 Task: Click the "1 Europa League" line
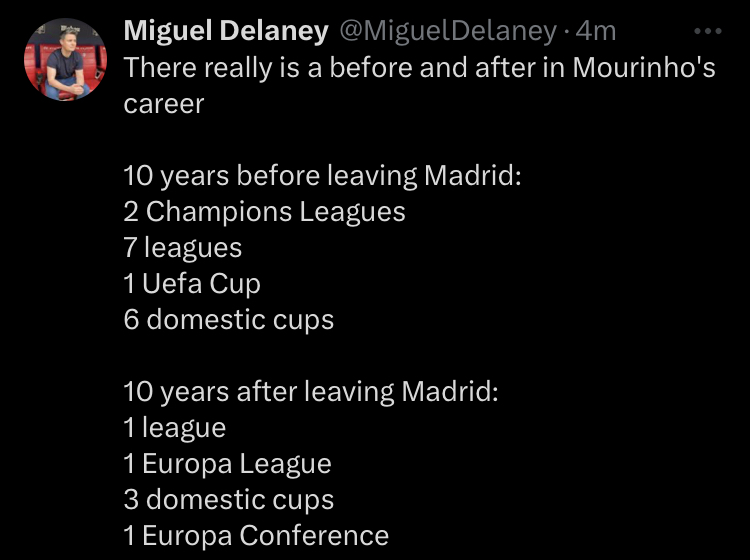click(x=227, y=463)
